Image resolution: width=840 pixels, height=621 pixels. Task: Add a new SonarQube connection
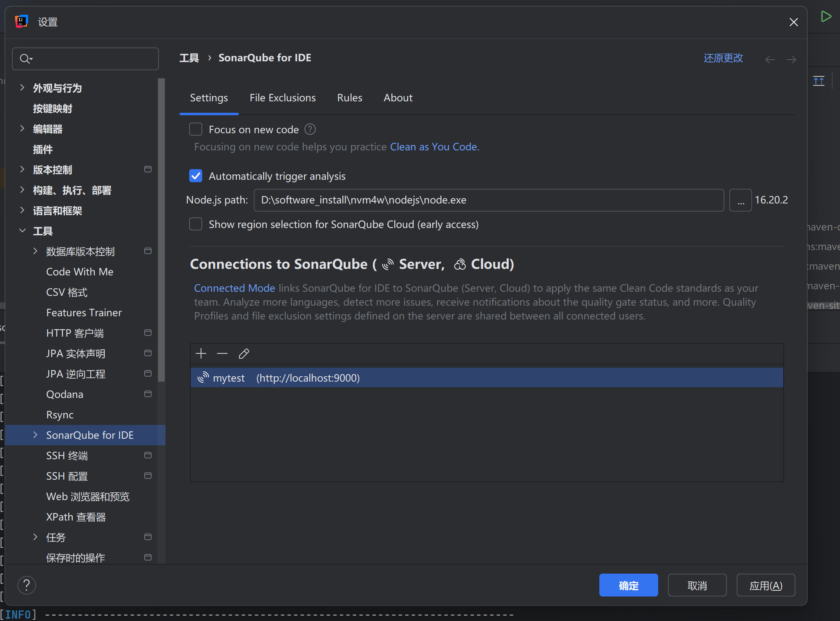[x=201, y=353]
